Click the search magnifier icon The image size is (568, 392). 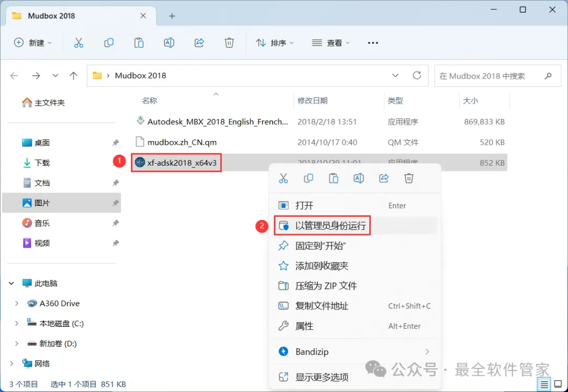pos(548,76)
